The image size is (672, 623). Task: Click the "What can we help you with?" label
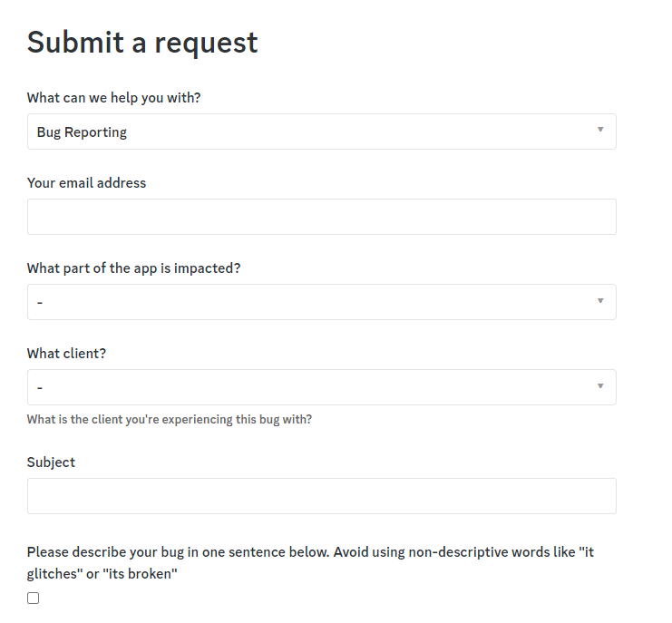[113, 98]
